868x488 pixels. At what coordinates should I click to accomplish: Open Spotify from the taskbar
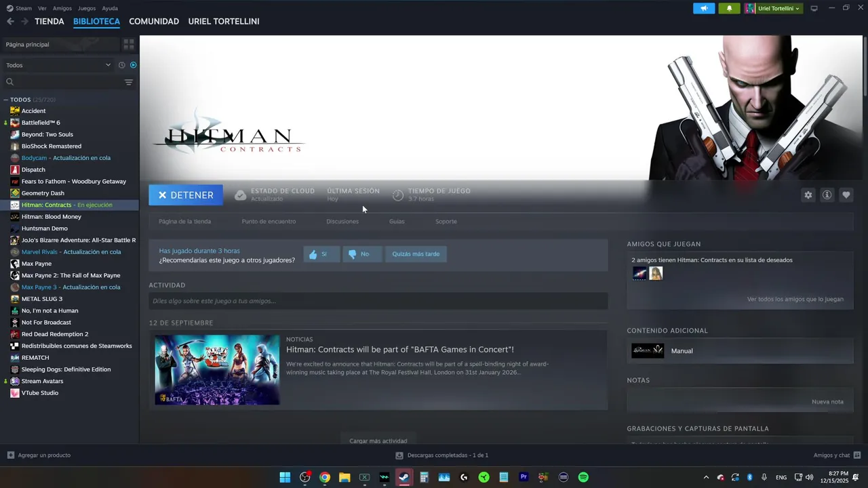tap(583, 477)
